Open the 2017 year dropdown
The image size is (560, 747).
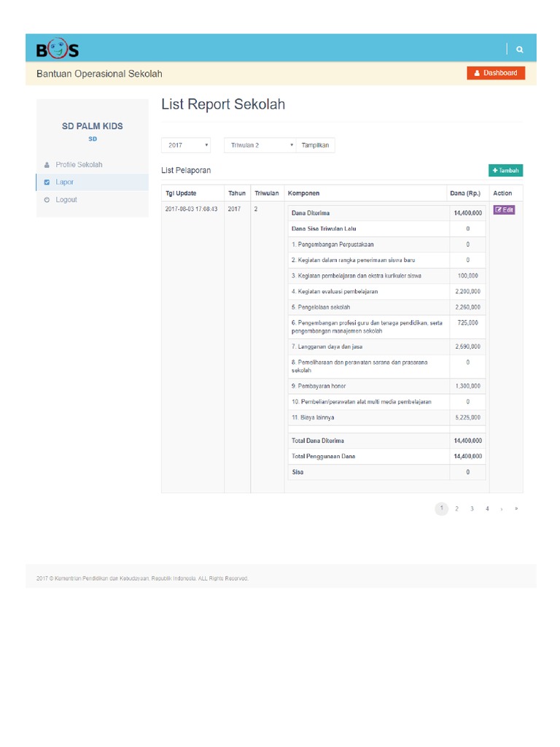[186, 145]
